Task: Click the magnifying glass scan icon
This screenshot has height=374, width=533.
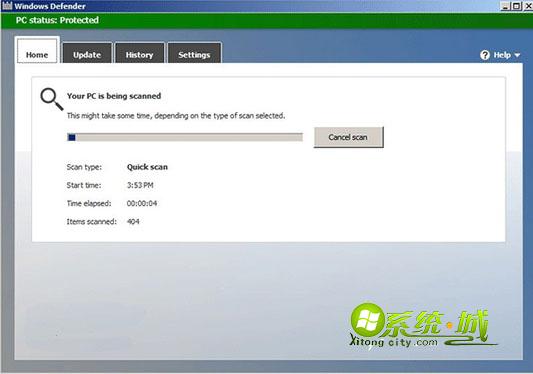Action: [x=52, y=99]
